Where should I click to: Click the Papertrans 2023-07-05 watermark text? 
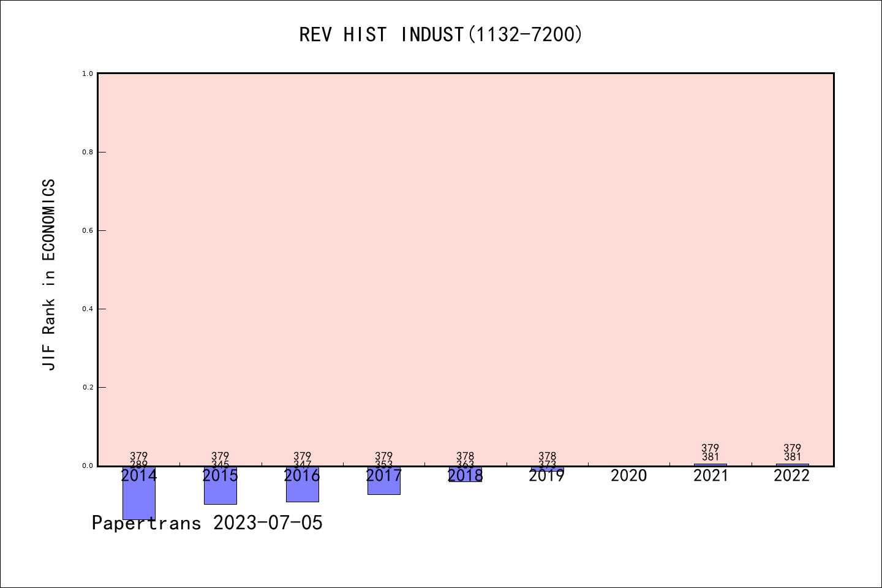tap(207, 523)
